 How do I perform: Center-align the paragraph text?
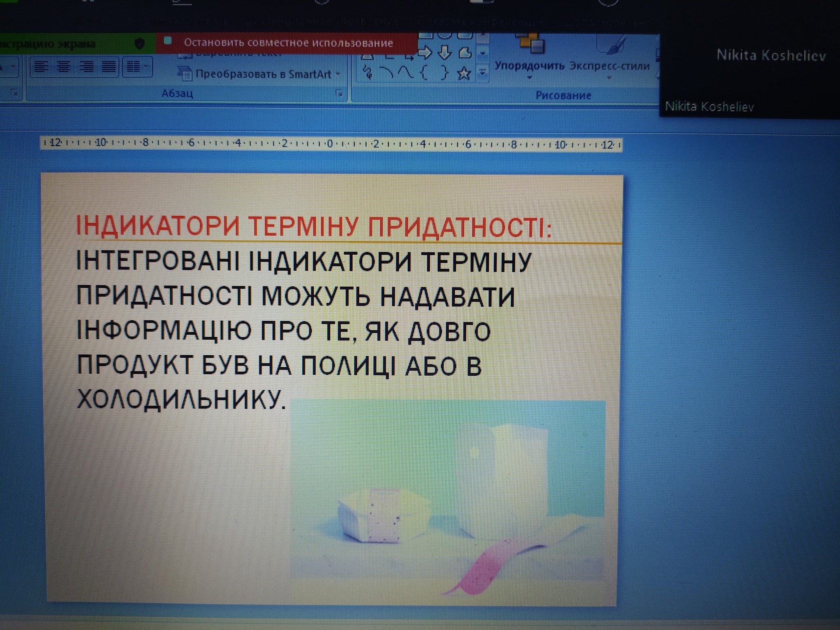click(63, 67)
